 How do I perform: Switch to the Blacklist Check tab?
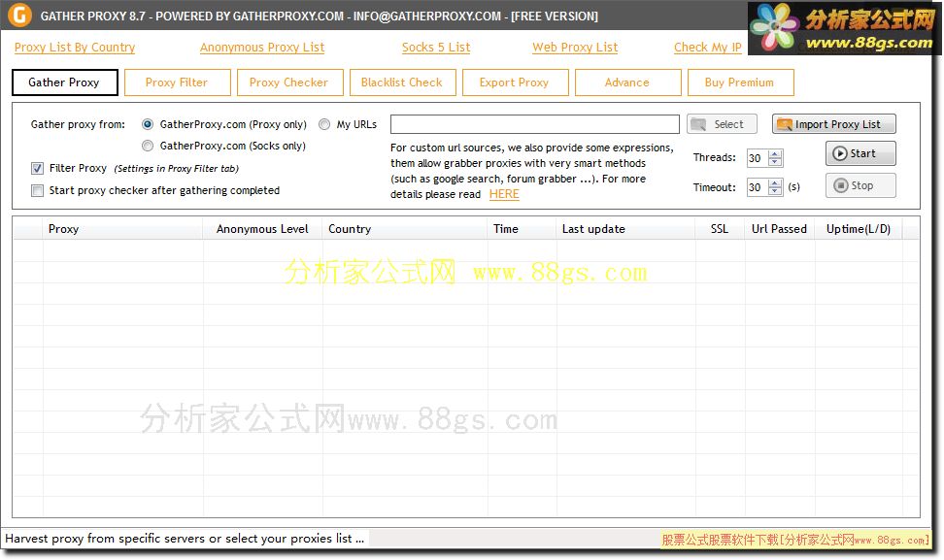pyautogui.click(x=403, y=82)
